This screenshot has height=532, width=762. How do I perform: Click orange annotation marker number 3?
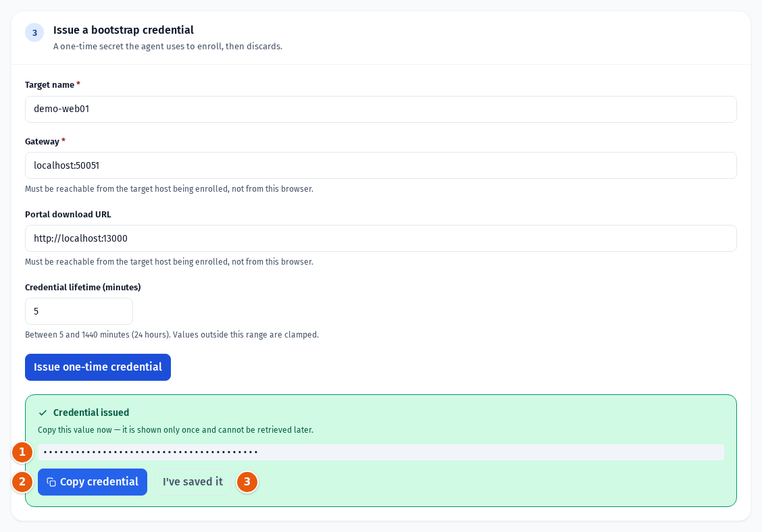[247, 482]
